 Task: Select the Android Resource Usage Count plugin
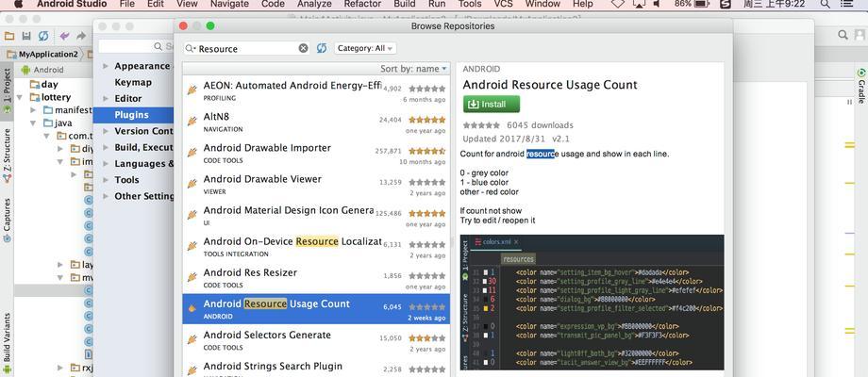(316, 309)
